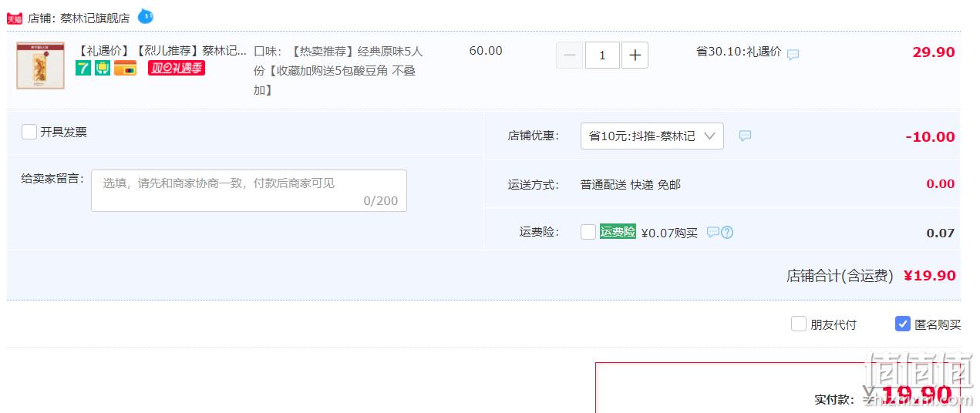Click the flavor text 经典原味5人份
The height and width of the screenshot is (413, 980).
click(x=390, y=51)
